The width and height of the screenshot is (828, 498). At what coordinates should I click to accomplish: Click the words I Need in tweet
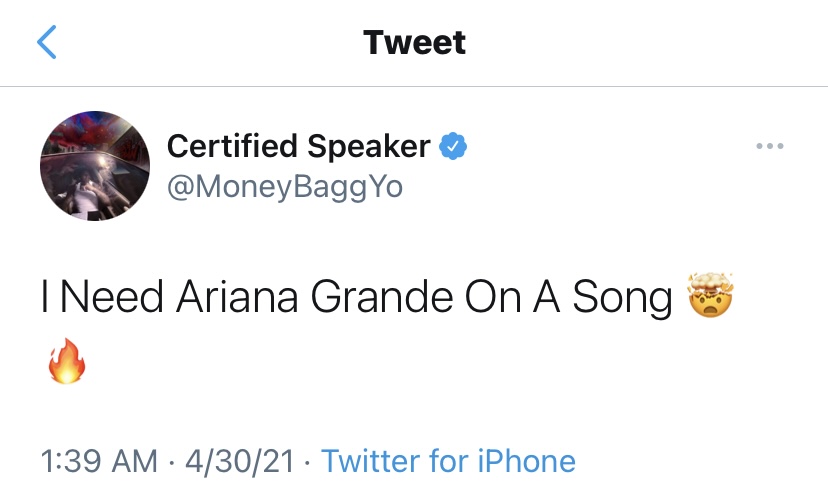click(102, 297)
